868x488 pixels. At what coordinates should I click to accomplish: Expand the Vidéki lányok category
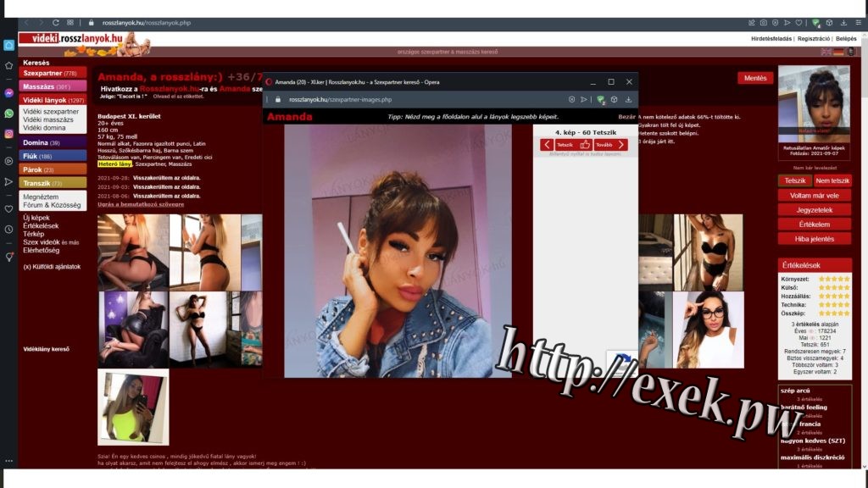(53, 100)
